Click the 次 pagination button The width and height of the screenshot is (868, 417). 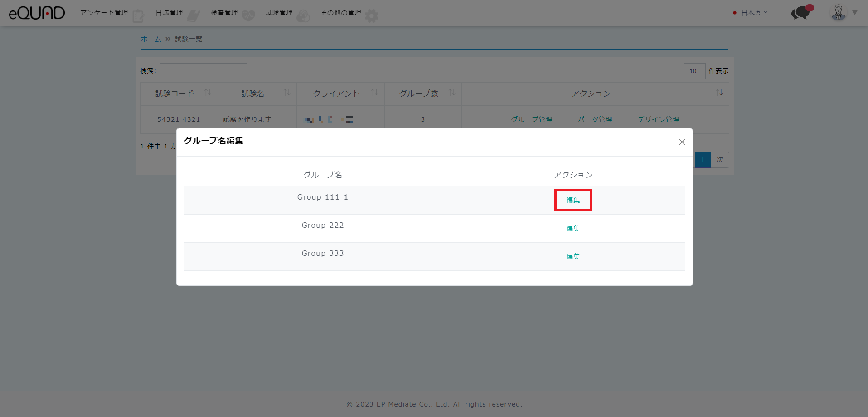pyautogui.click(x=719, y=160)
